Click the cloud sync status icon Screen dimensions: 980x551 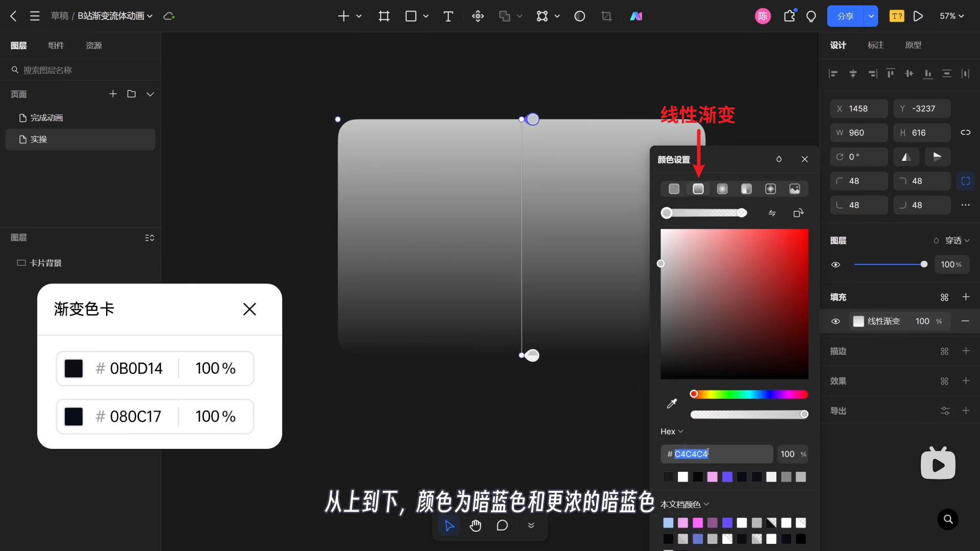pos(169,16)
